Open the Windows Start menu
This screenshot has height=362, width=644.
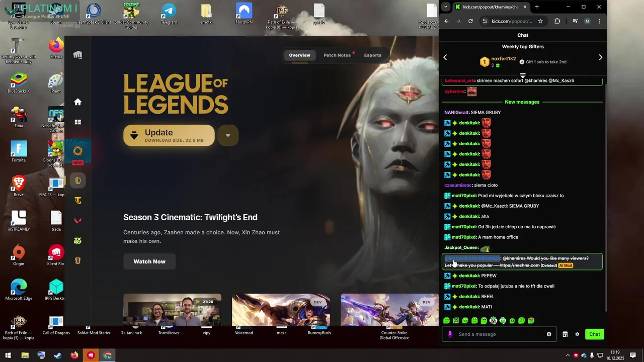8,355
